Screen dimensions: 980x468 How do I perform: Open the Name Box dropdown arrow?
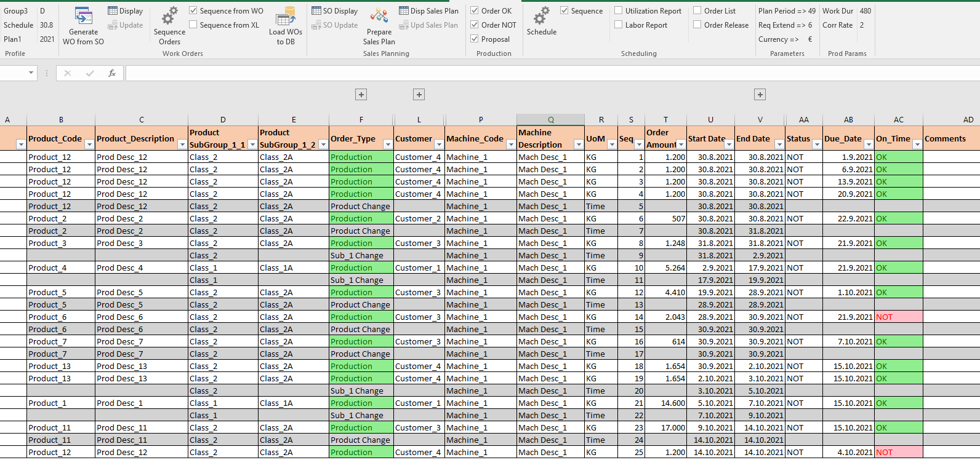(31, 73)
